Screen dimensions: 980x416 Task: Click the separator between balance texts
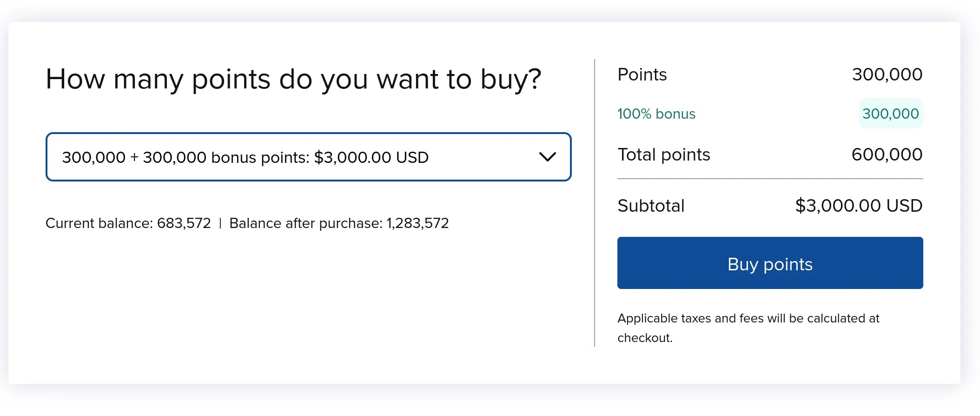point(220,223)
